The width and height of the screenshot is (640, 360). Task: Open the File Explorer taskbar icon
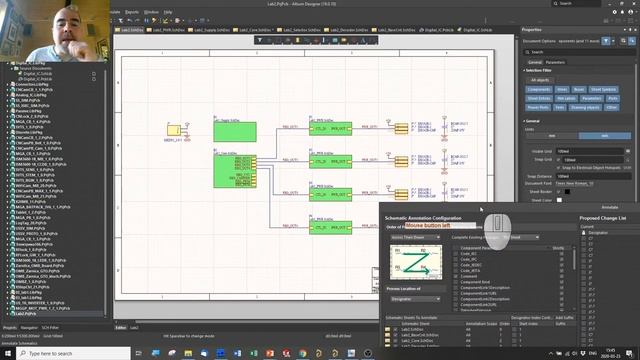click(188, 353)
